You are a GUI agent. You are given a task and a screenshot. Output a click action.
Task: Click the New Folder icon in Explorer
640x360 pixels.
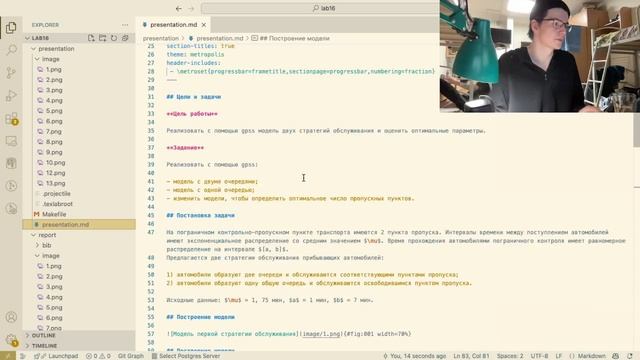pyautogui.click(x=102, y=38)
